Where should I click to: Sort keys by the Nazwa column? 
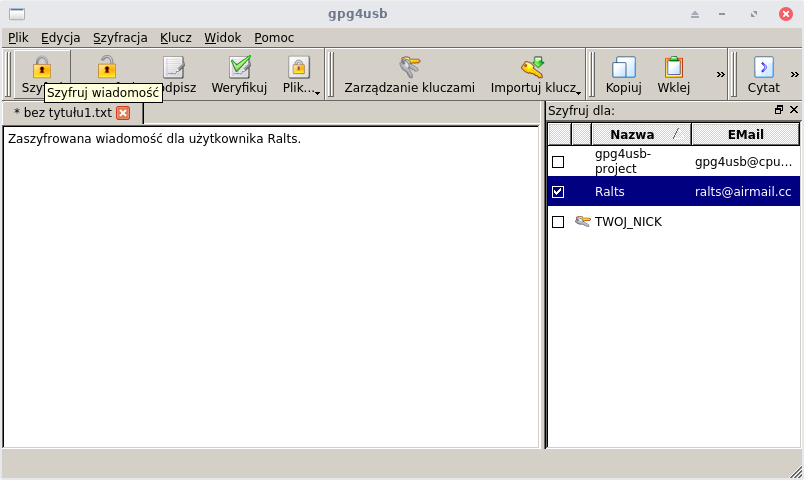tap(641, 134)
